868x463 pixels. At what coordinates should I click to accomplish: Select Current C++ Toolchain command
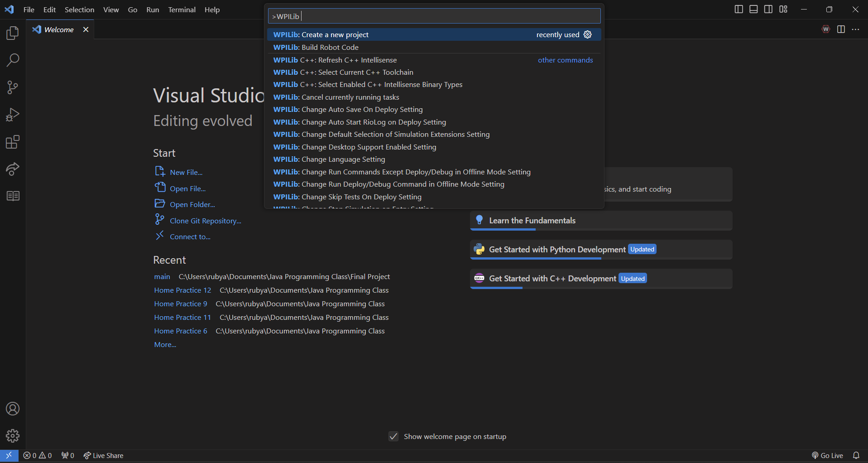(434, 72)
